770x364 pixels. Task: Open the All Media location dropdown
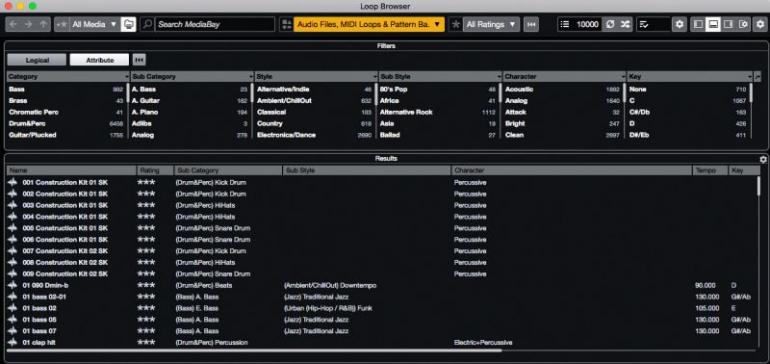(x=94, y=24)
